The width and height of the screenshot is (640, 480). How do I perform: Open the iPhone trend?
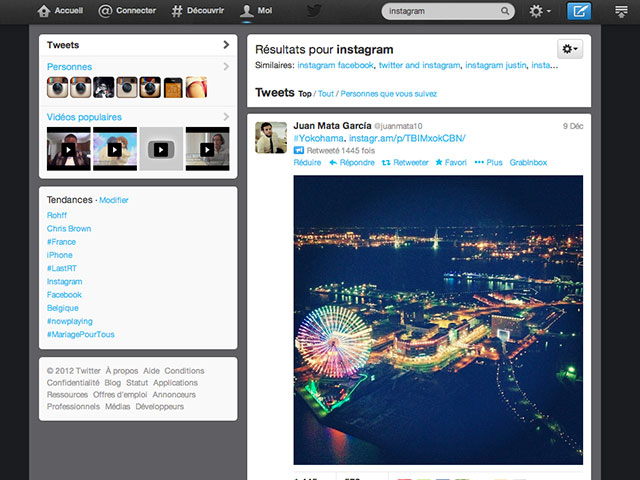[x=60, y=255]
